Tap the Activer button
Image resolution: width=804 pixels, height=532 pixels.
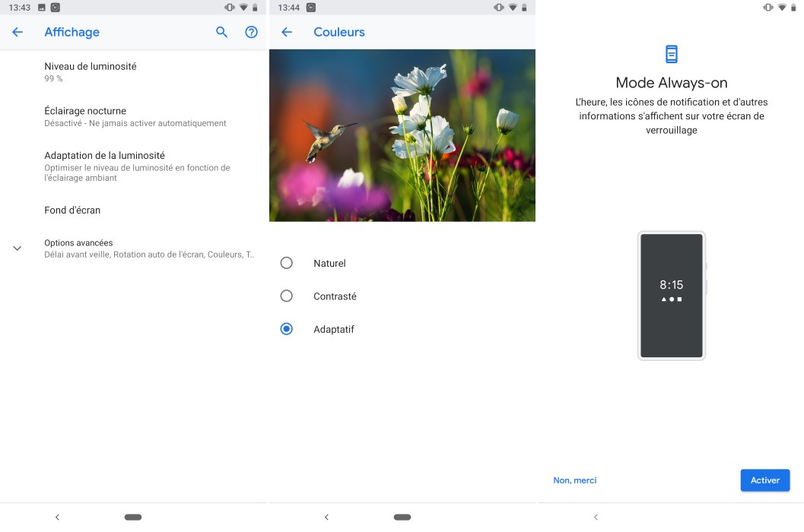click(x=765, y=480)
